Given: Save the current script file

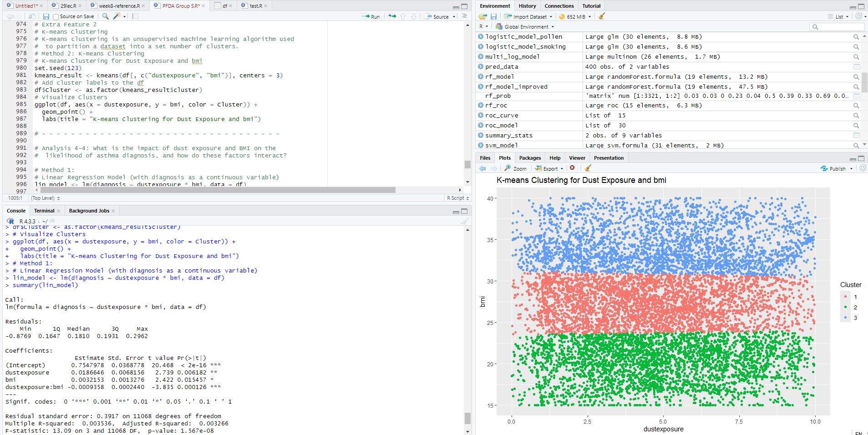Looking at the screenshot, I should pos(47,16).
